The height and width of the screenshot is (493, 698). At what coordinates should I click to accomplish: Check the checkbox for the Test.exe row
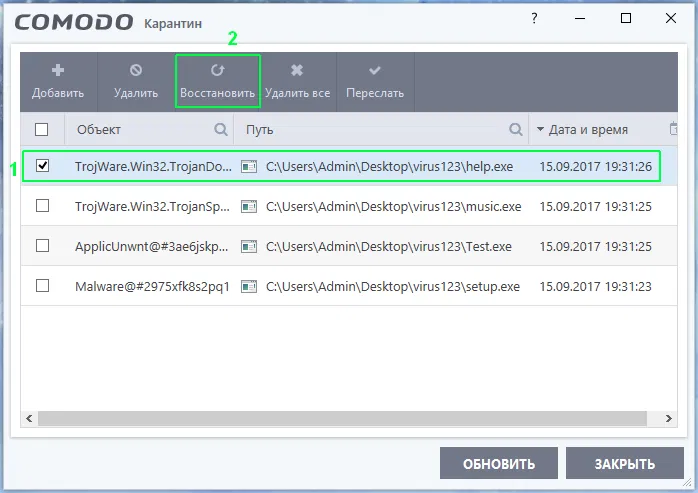[42, 246]
